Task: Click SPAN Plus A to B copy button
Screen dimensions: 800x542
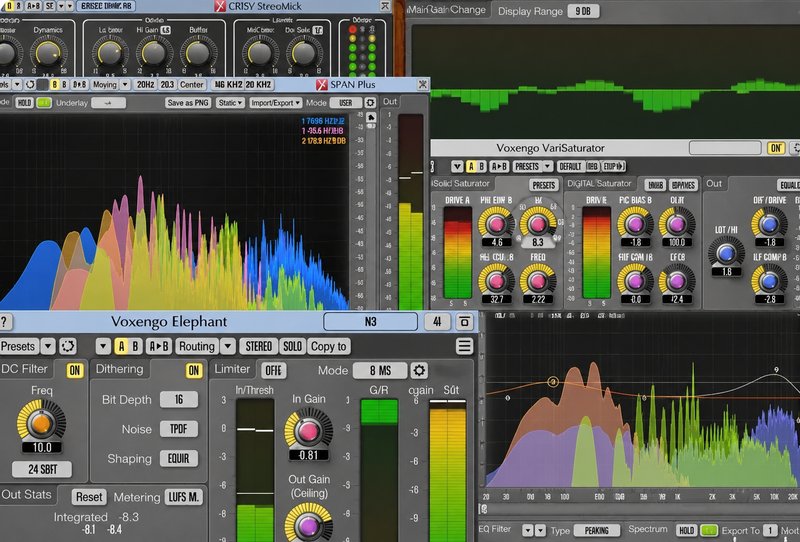Action: coord(80,85)
